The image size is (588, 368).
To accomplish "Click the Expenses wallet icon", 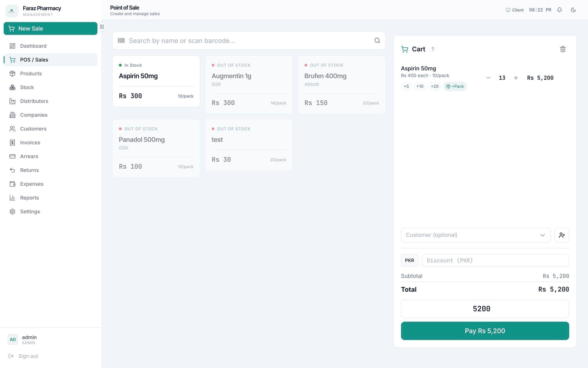I will pyautogui.click(x=12, y=184).
